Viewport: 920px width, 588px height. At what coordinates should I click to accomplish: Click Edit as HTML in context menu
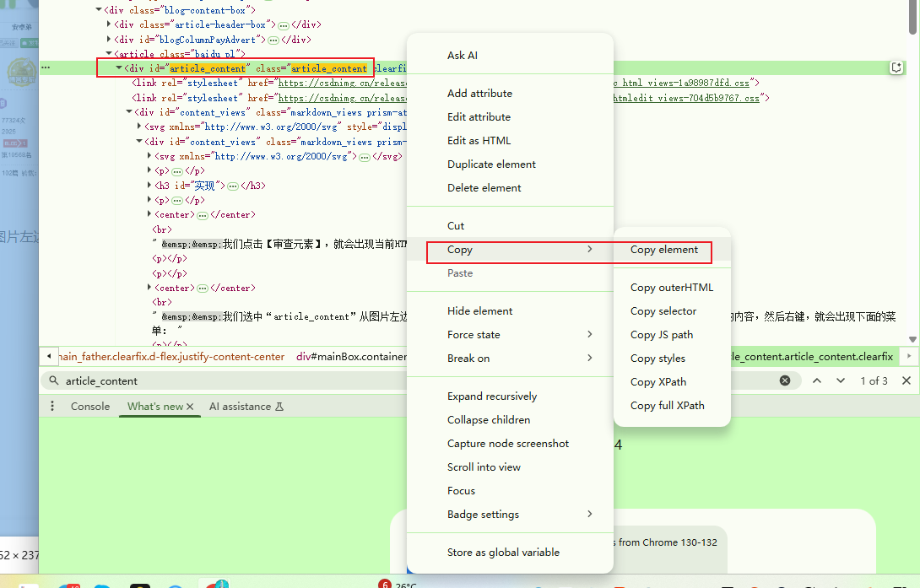pos(479,141)
